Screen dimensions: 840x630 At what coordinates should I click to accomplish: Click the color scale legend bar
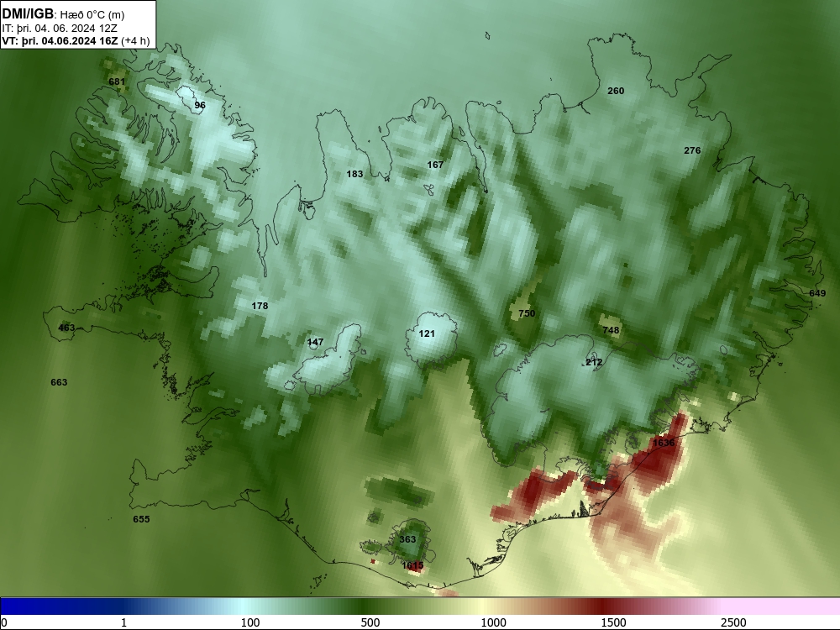pyautogui.click(x=420, y=606)
